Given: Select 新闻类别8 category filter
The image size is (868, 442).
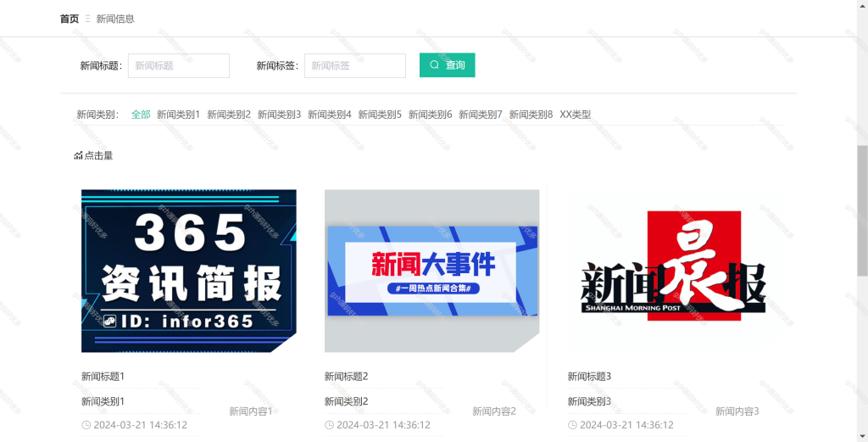Looking at the screenshot, I should (x=531, y=115).
